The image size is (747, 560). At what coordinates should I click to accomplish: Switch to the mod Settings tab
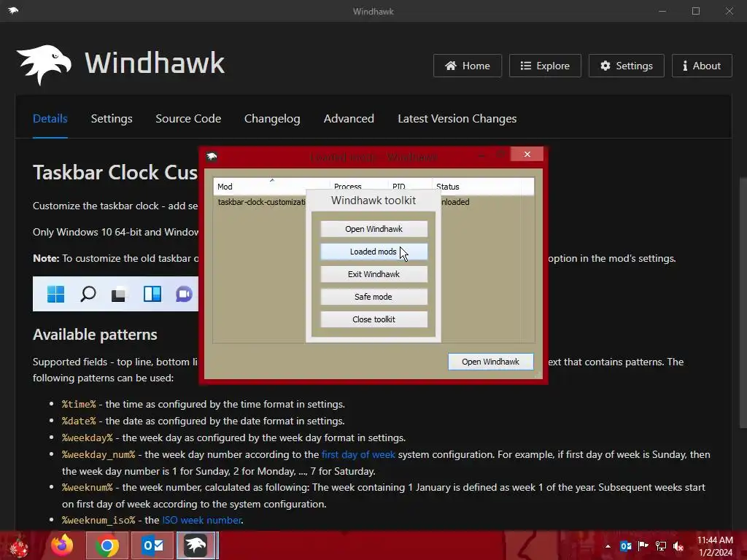tap(112, 119)
